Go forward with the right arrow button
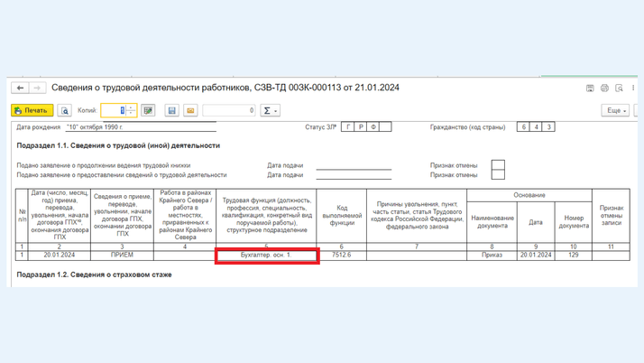Image resolution: width=644 pixels, height=363 pixels. [x=37, y=88]
